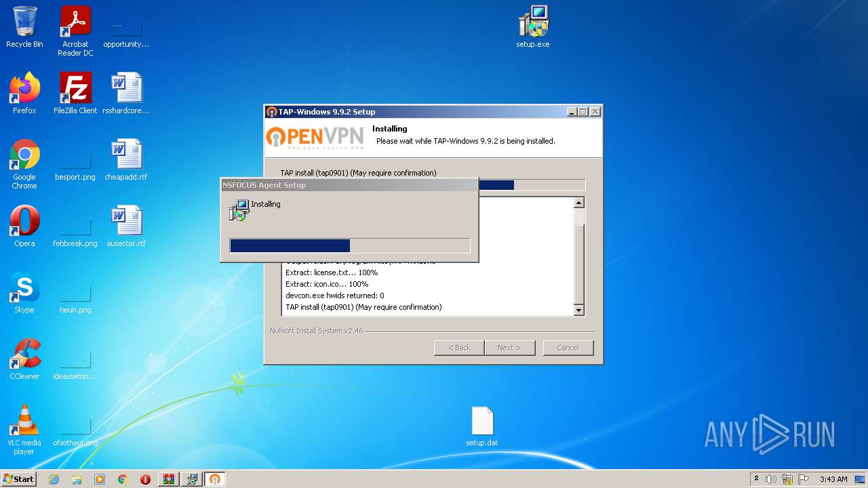Select ausector.rtf document
This screenshot has width=868, height=488.
(x=126, y=226)
